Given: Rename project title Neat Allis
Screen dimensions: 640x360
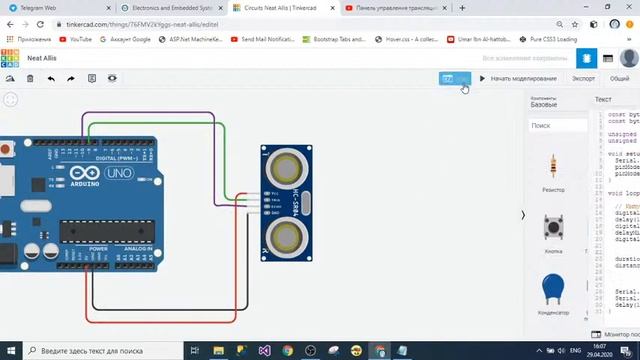Looking at the screenshot, I should [x=42, y=58].
